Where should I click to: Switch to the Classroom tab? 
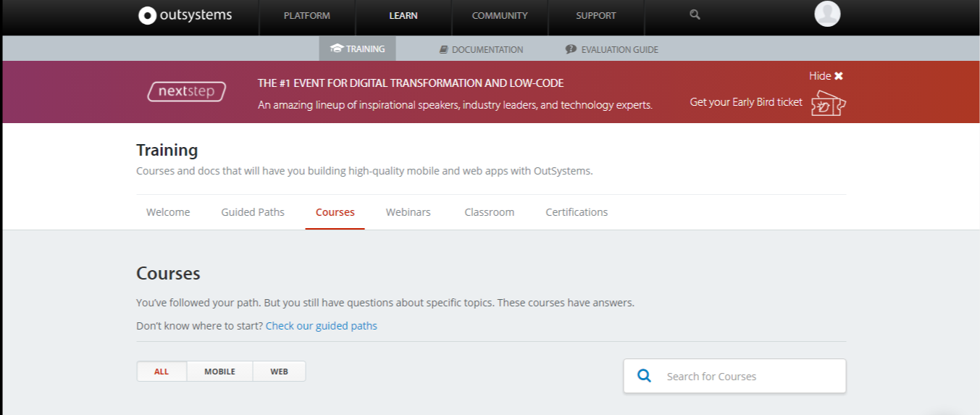tap(490, 212)
